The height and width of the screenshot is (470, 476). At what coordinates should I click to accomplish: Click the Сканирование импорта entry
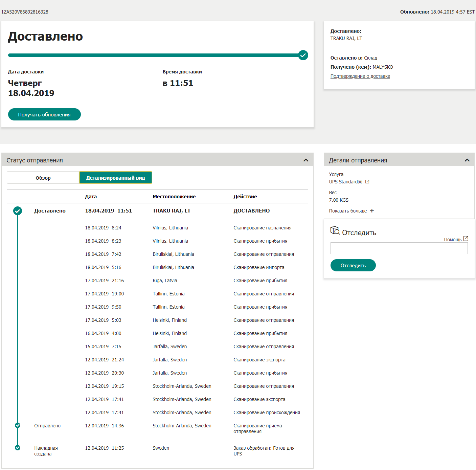(x=259, y=267)
